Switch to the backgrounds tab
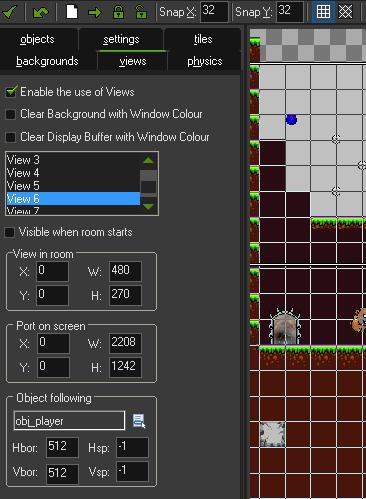 pos(47,61)
